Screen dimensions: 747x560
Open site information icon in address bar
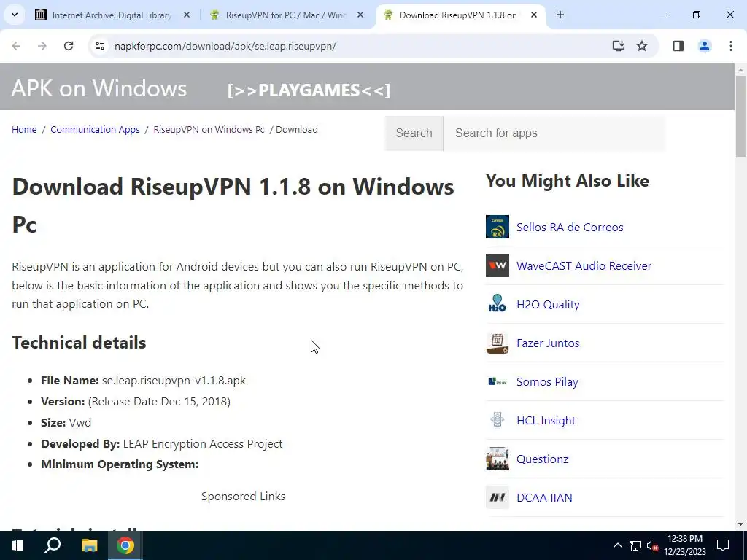click(x=99, y=46)
